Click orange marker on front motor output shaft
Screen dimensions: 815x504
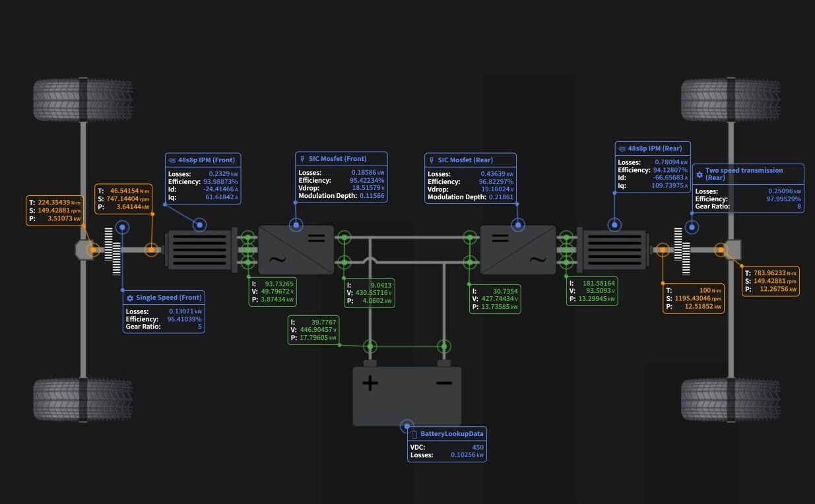[152, 249]
